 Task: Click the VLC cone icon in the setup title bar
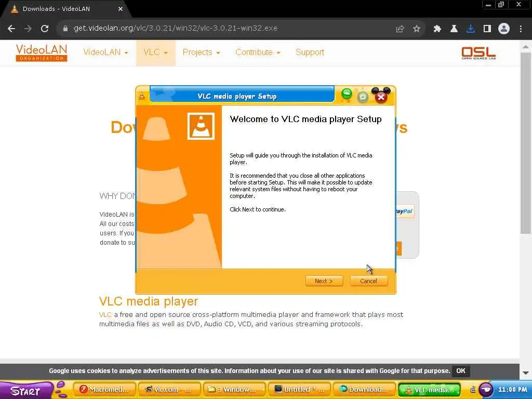(142, 96)
